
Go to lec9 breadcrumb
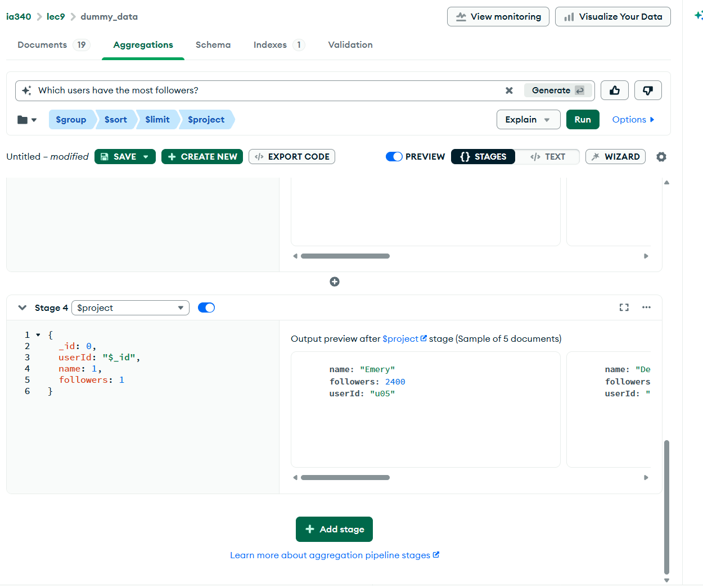[x=56, y=17]
